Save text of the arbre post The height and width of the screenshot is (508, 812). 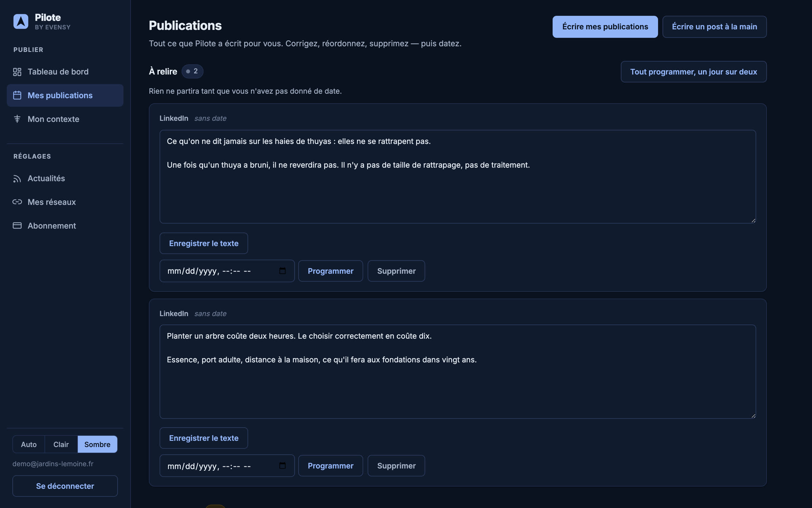pyautogui.click(x=204, y=438)
